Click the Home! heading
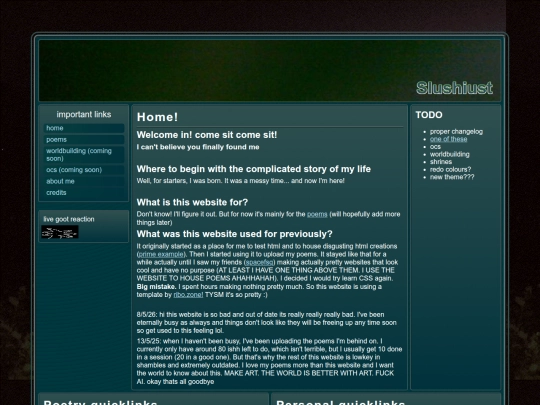 (x=157, y=117)
